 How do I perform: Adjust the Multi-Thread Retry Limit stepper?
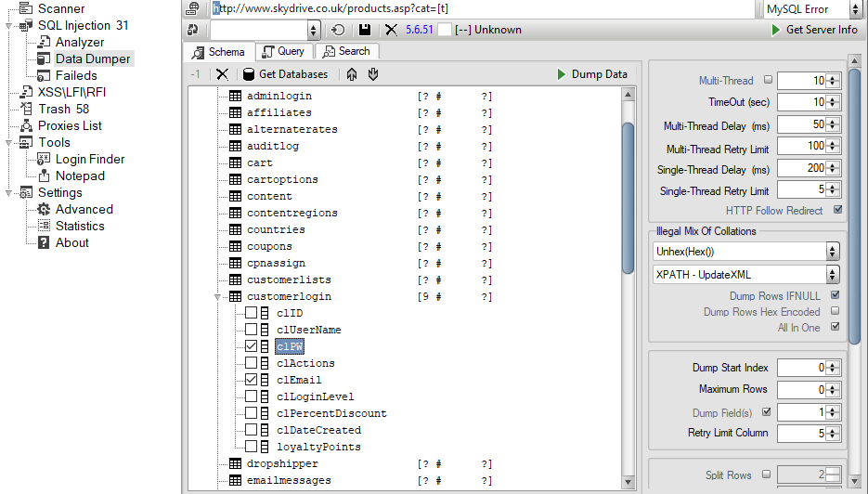coord(833,146)
